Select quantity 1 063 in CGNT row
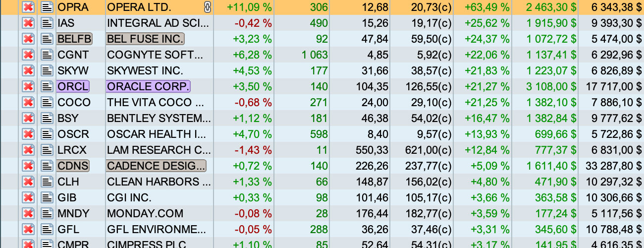 click(315, 55)
